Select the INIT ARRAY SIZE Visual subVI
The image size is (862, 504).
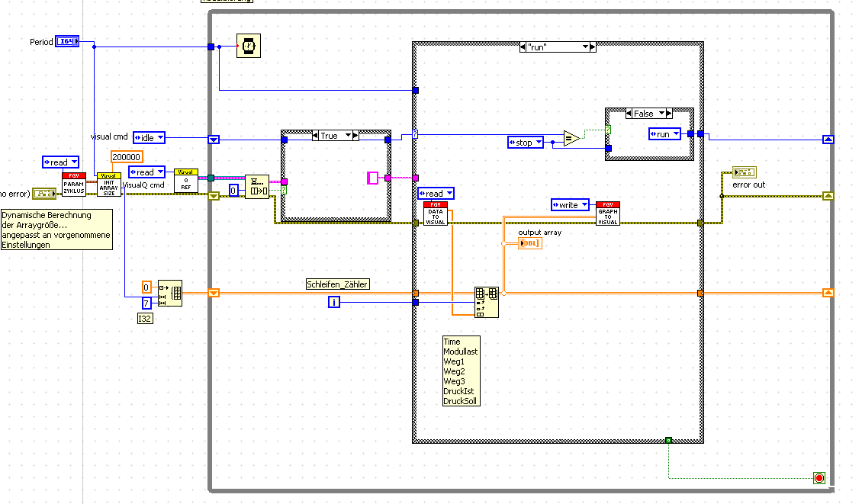[x=109, y=184]
